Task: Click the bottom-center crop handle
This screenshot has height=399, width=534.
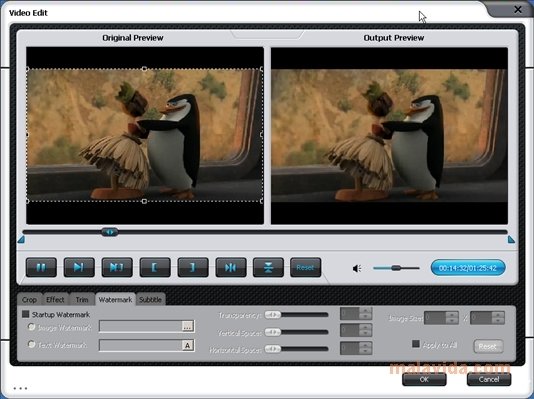Action: point(144,201)
